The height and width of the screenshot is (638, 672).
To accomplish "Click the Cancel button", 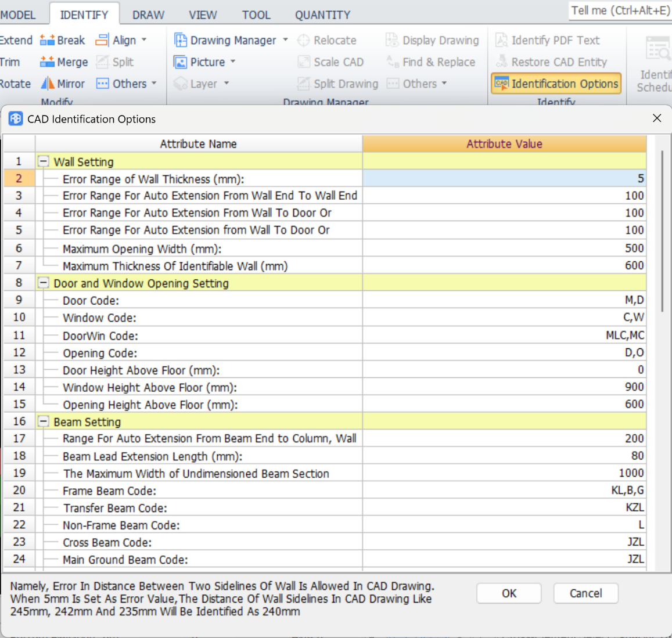I will (585, 593).
